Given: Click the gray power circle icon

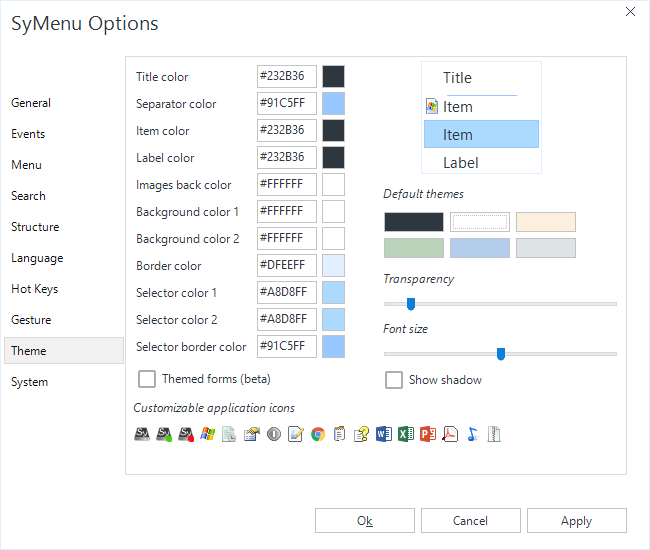Looking at the screenshot, I should [274, 434].
